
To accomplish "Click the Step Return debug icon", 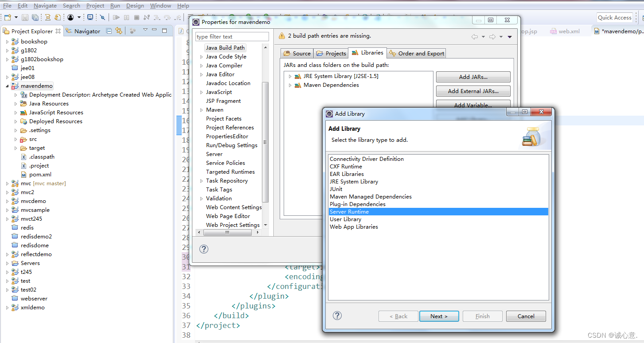I will coord(177,17).
